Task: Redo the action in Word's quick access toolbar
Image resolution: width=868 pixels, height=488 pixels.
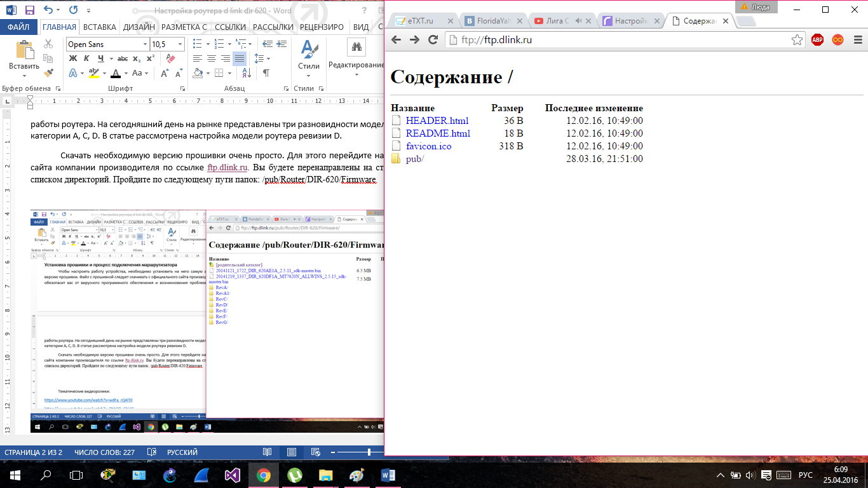Action: [73, 10]
